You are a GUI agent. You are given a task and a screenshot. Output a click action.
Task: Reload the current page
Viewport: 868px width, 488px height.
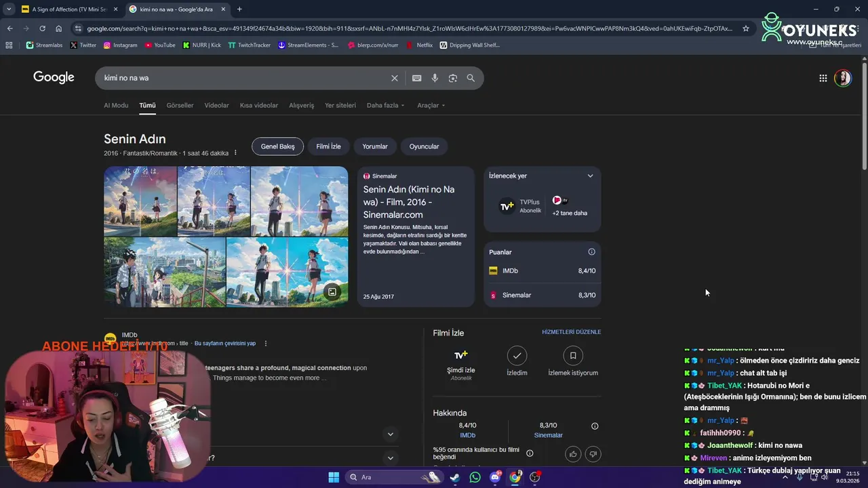42,28
